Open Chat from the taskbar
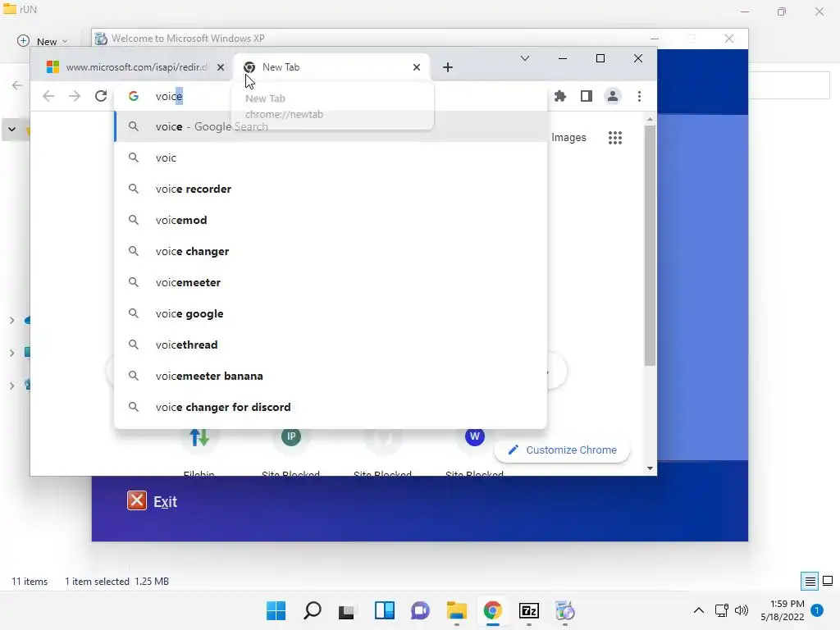 (x=420, y=610)
